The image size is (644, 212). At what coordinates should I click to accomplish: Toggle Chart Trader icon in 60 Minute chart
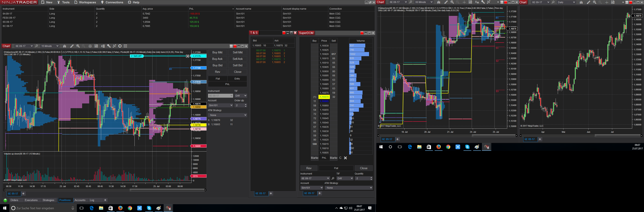pos(477,2)
